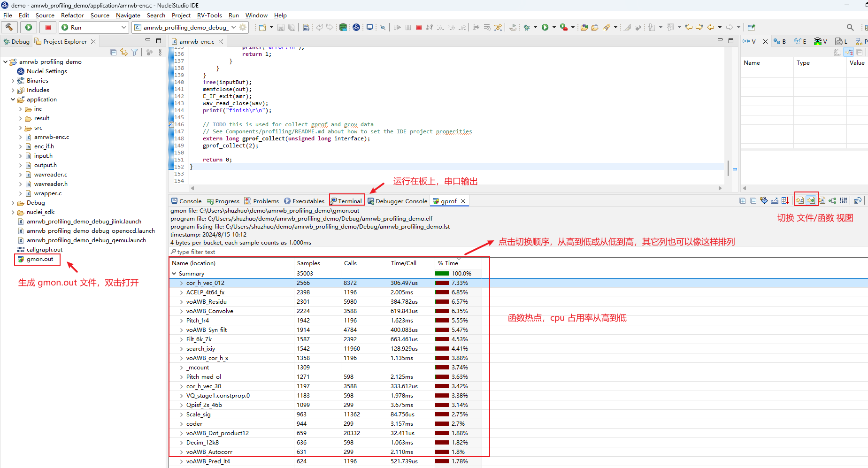This screenshot has width=868, height=468.
Task: Select the Executables tab
Action: click(304, 201)
